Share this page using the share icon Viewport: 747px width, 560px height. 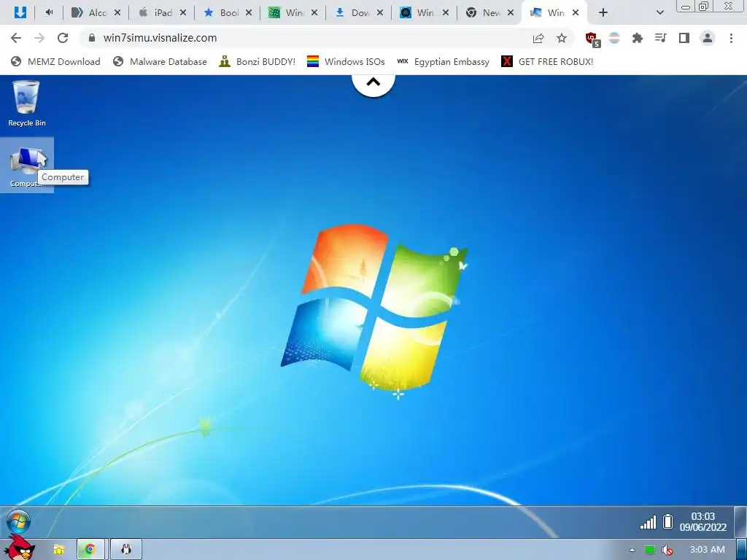(538, 38)
